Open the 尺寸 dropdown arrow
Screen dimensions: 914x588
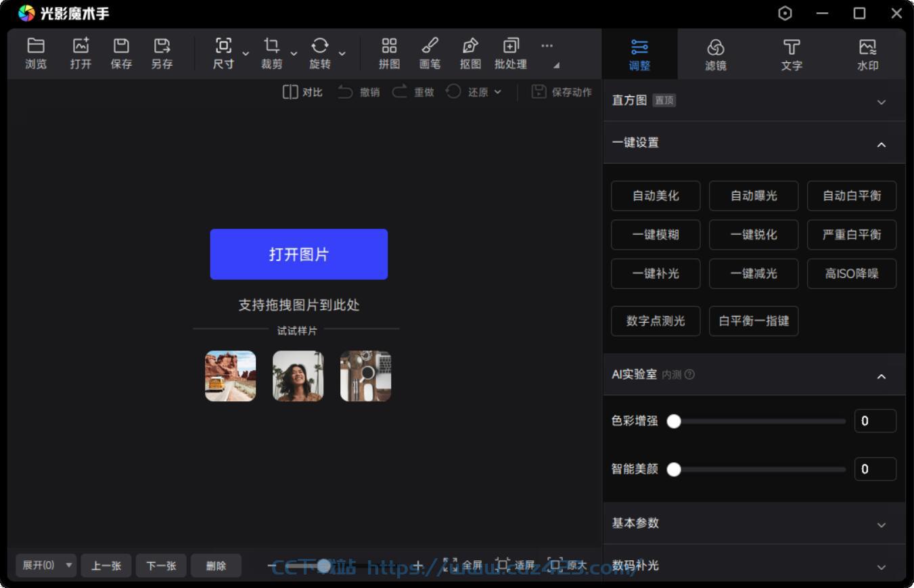(x=246, y=53)
